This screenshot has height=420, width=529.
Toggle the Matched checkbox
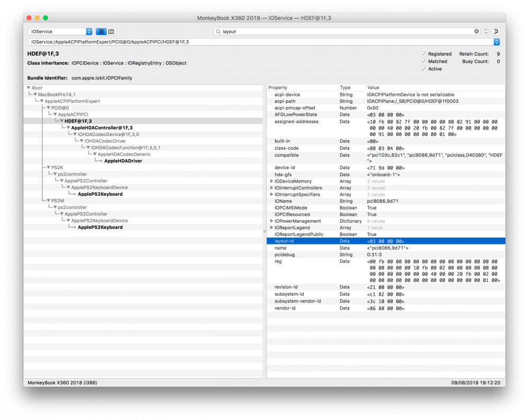(x=423, y=61)
